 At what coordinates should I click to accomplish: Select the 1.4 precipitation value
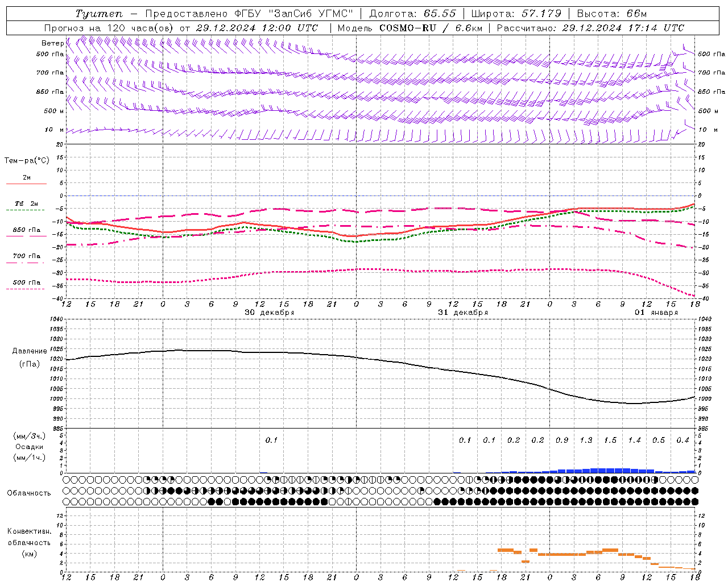(x=634, y=440)
